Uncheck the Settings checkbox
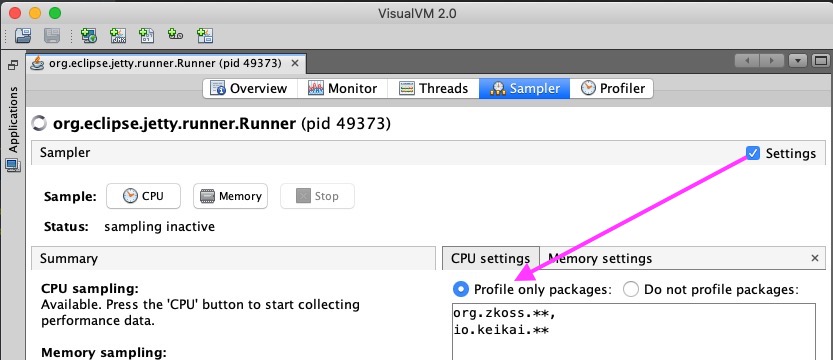 (753, 153)
